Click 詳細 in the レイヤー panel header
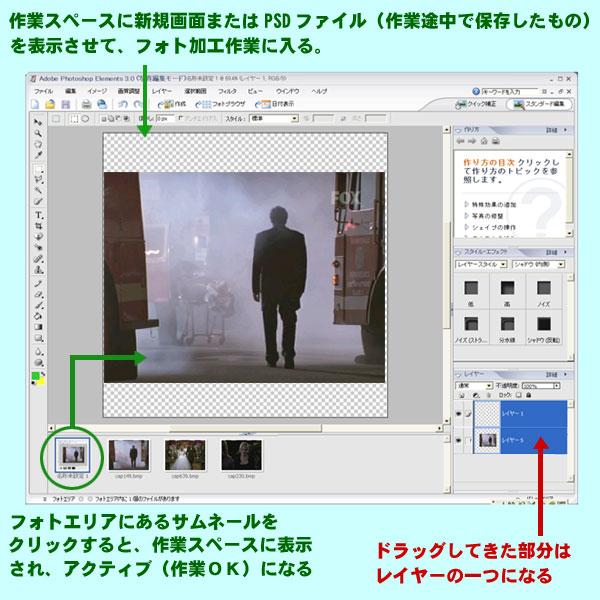The height and width of the screenshot is (600, 600). point(551,375)
